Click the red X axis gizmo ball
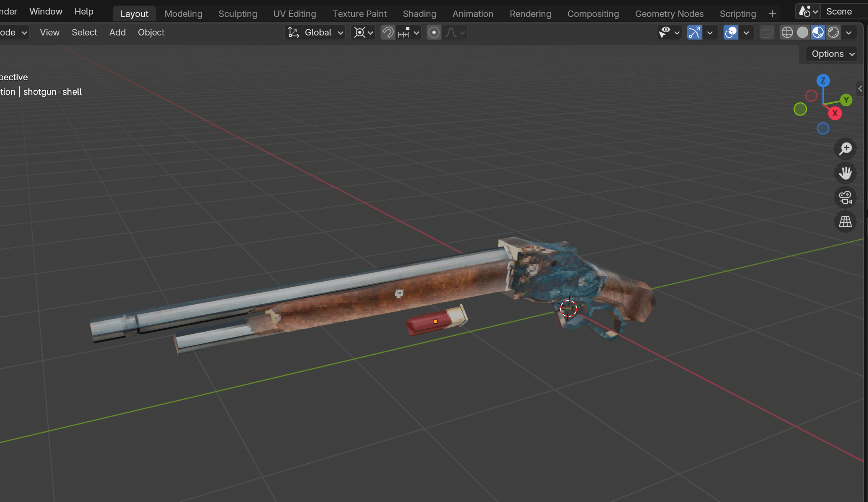This screenshot has width=868, height=502. [x=835, y=113]
